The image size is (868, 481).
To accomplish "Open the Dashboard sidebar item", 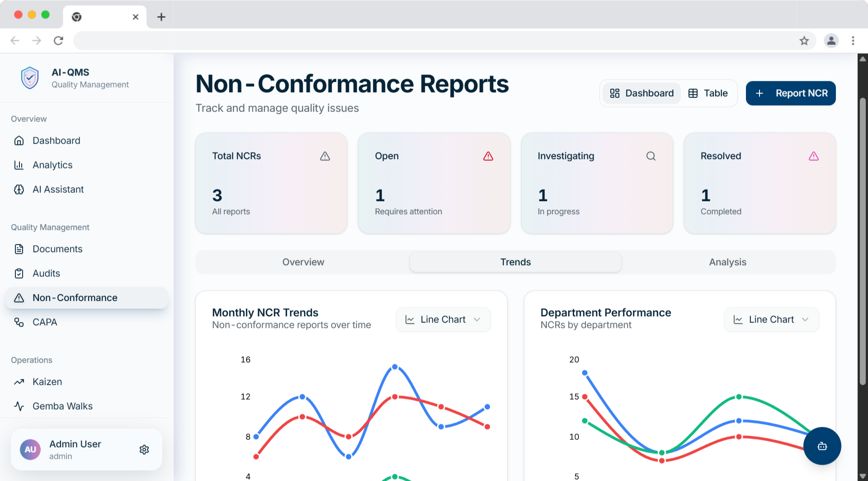I will pos(86,140).
